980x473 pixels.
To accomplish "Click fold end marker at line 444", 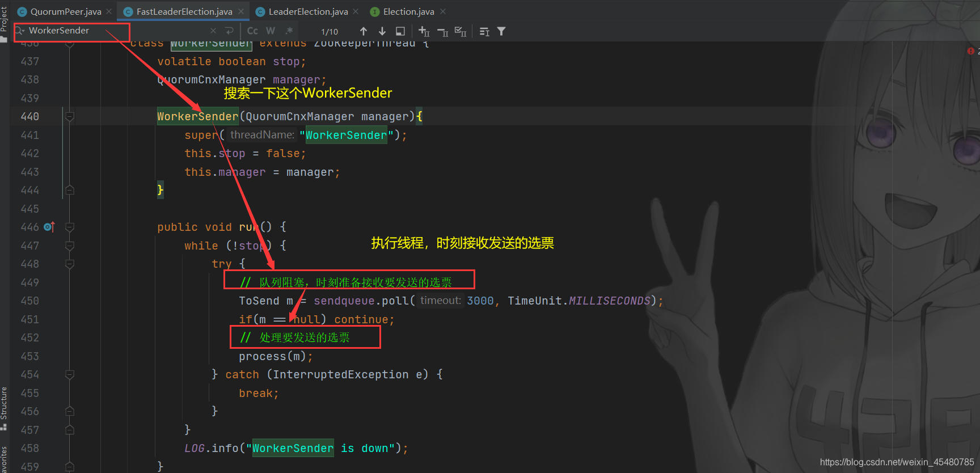I will tap(70, 190).
